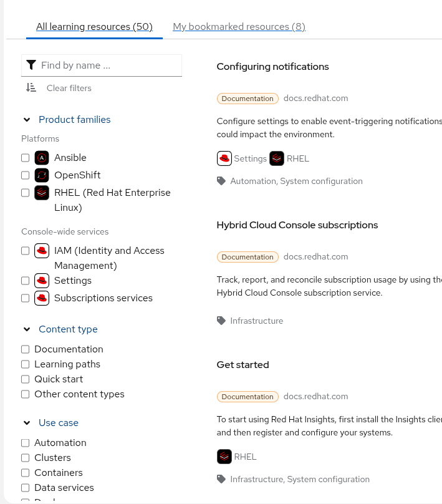442x504 pixels.
Task: Enable the Quick start filter checkbox
Action: tap(26, 379)
